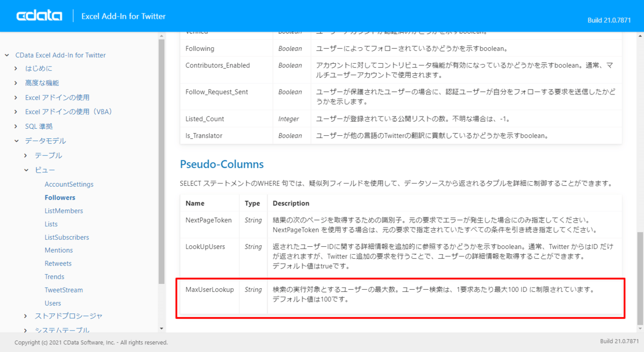Click the Excel Add-In for Twitter header title
The image size is (644, 352).
click(x=123, y=16)
